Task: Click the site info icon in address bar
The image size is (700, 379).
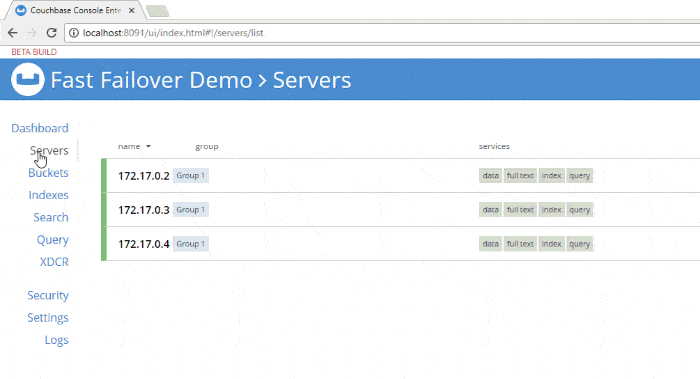Action: click(x=74, y=33)
